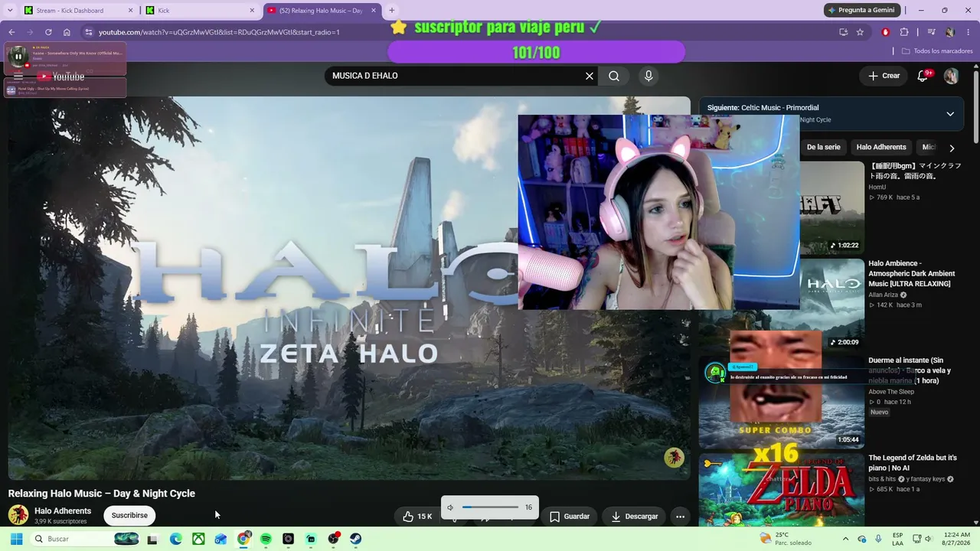Close the Relaxing Halo Music tab
Screen dimensions: 980x551
[x=374, y=11]
